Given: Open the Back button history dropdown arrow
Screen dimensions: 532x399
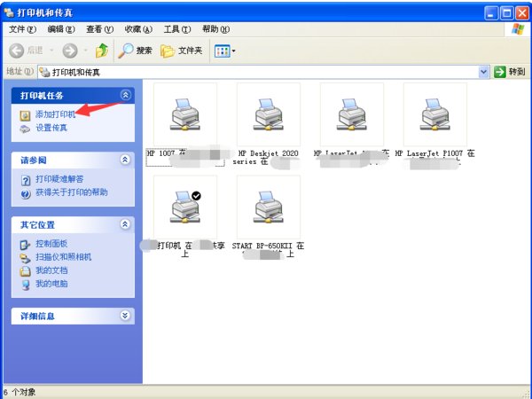Looking at the screenshot, I should pyautogui.click(x=51, y=51).
